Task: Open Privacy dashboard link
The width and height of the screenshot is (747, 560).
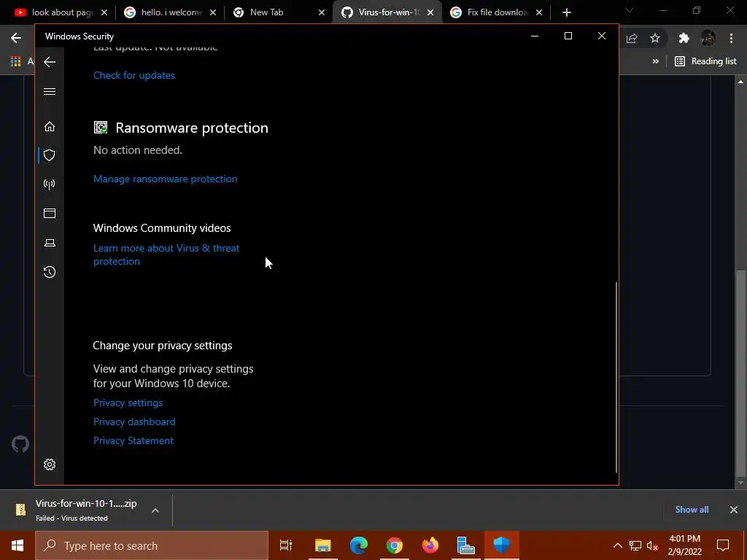Action: 134,422
